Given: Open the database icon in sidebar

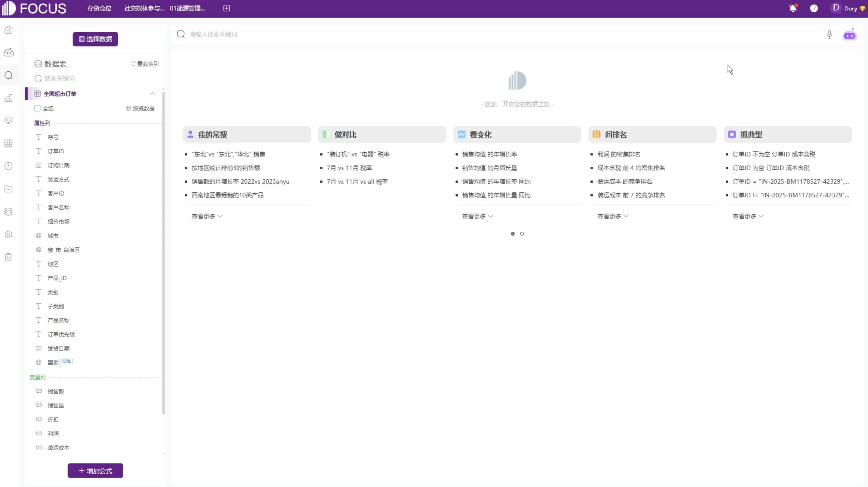Looking at the screenshot, I should pos(8,211).
